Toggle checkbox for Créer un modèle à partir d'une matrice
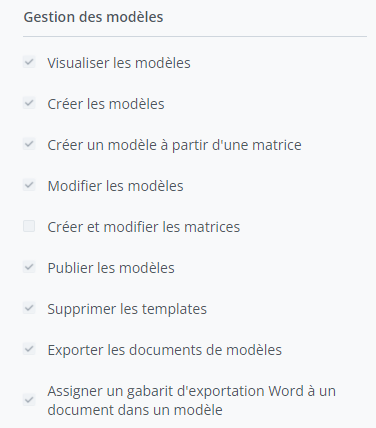Viewport: 376px width, 428px height. 29,144
